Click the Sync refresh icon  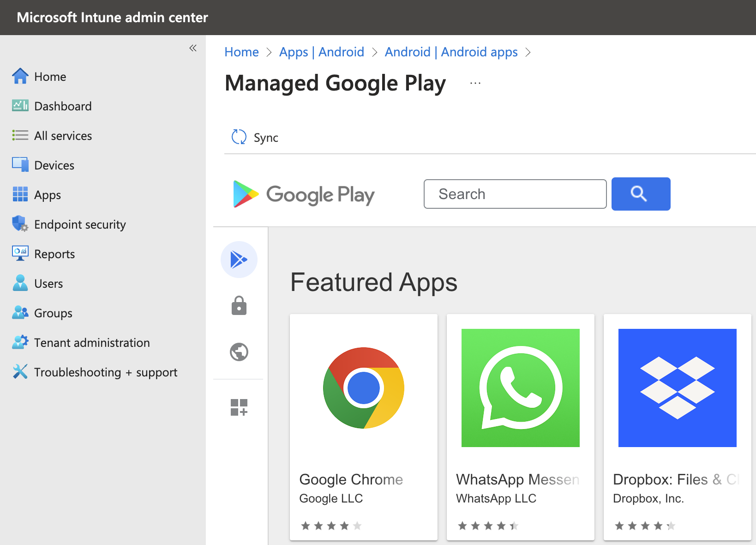(x=239, y=137)
